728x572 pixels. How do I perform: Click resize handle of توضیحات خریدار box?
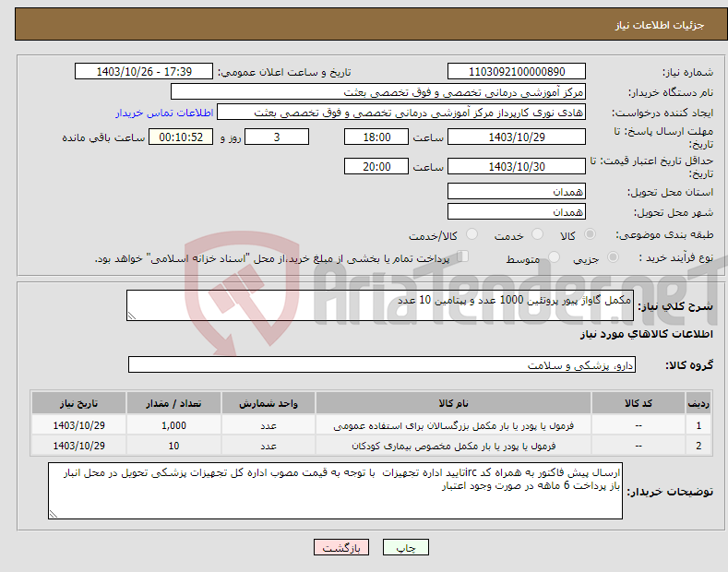coord(54,514)
